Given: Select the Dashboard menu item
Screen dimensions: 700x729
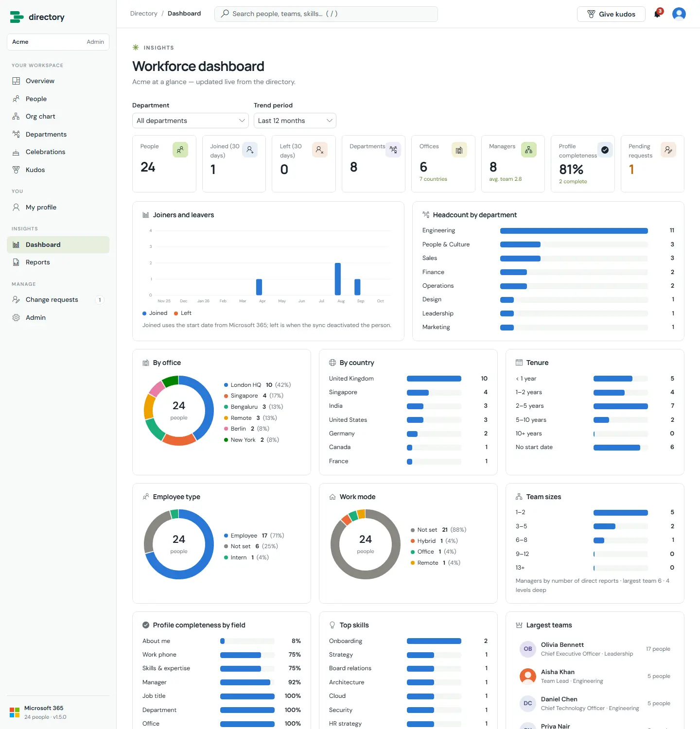Looking at the screenshot, I should (x=58, y=244).
